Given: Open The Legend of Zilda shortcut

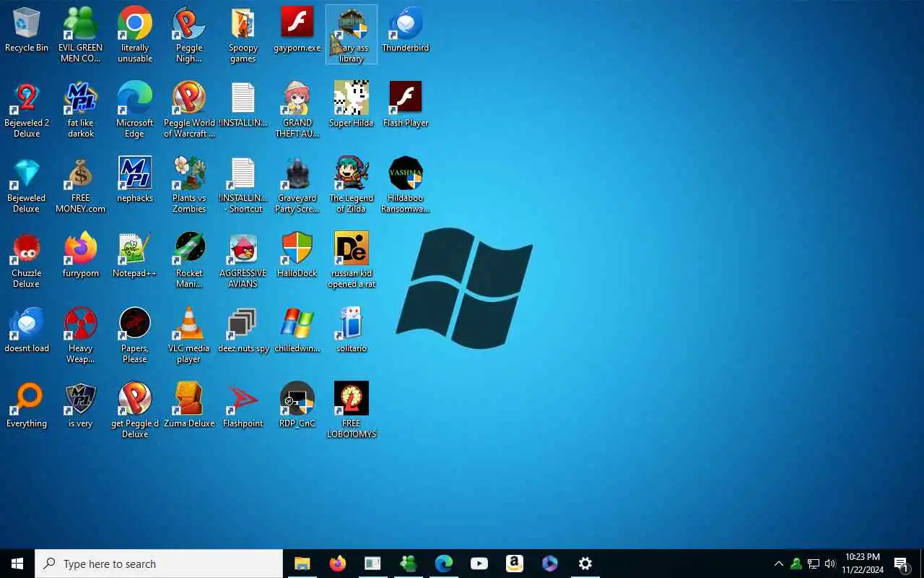Looking at the screenshot, I should (352, 185).
